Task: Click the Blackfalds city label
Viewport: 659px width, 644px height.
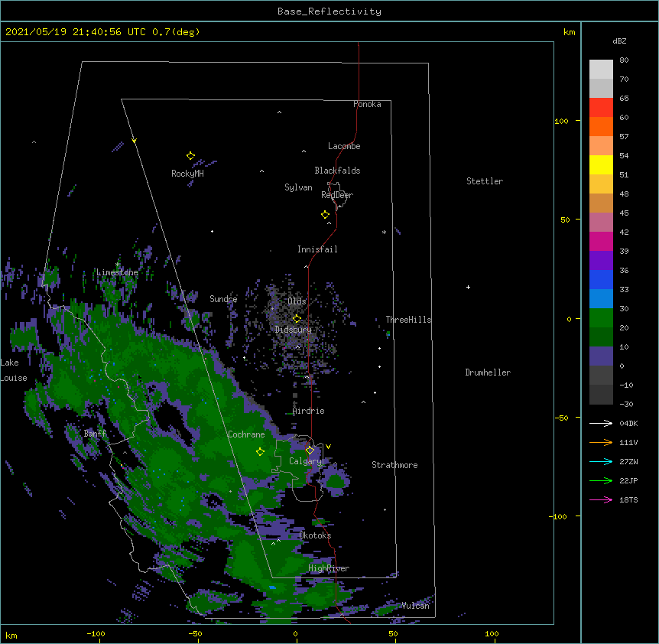Action: click(337, 171)
